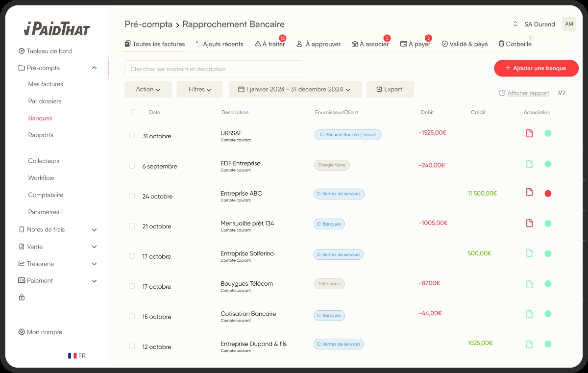Click the green document icon for Bouygues Télécom
Viewport: 588px width, 373px height.
click(x=529, y=284)
